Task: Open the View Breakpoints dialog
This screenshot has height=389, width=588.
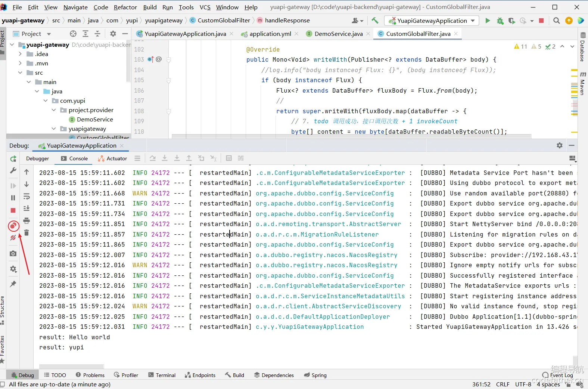Action: (13, 226)
